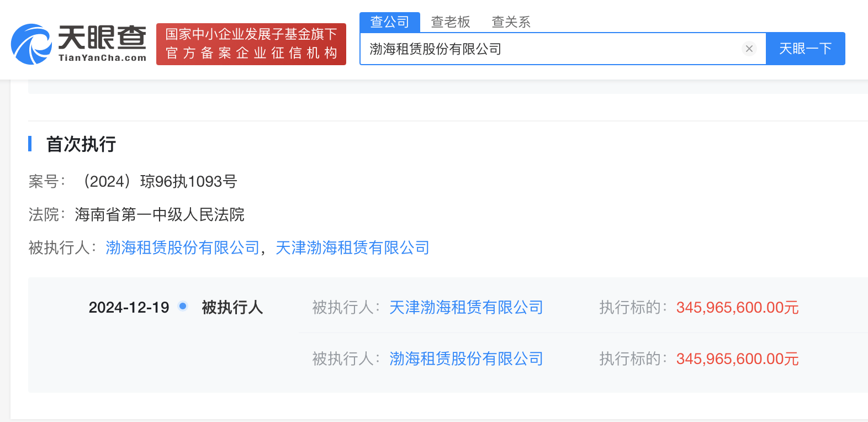868x422 pixels.
Task: Click the 345,965,600.00元 amount for 渤海租赁股份有限公司
Action: coord(738,358)
